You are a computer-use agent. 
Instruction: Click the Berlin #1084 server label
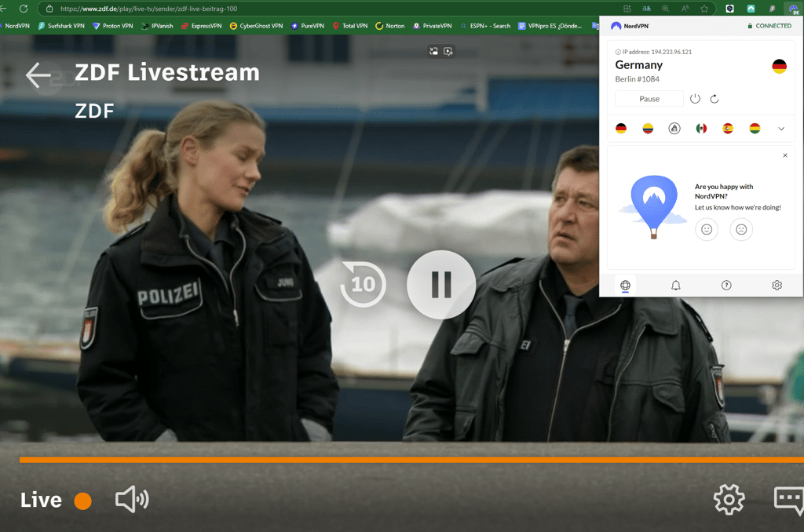click(637, 79)
